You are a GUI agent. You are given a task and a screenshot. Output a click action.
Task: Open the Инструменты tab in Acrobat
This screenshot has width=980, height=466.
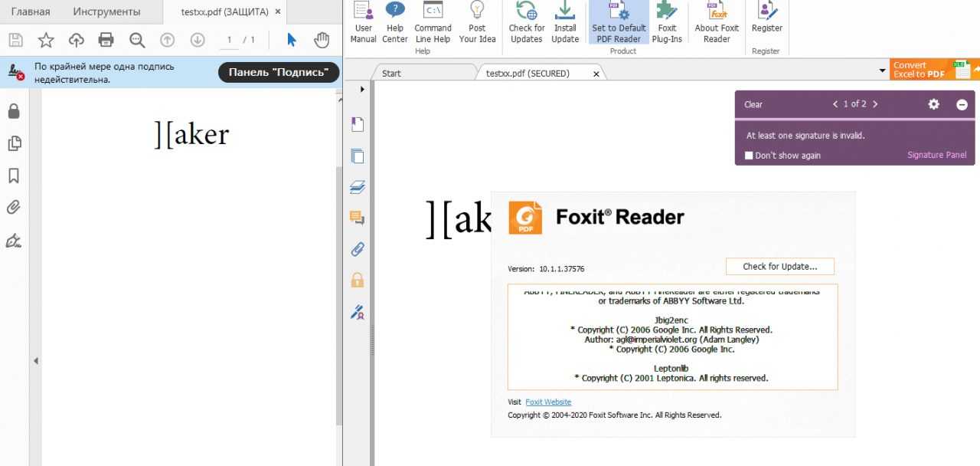click(106, 11)
